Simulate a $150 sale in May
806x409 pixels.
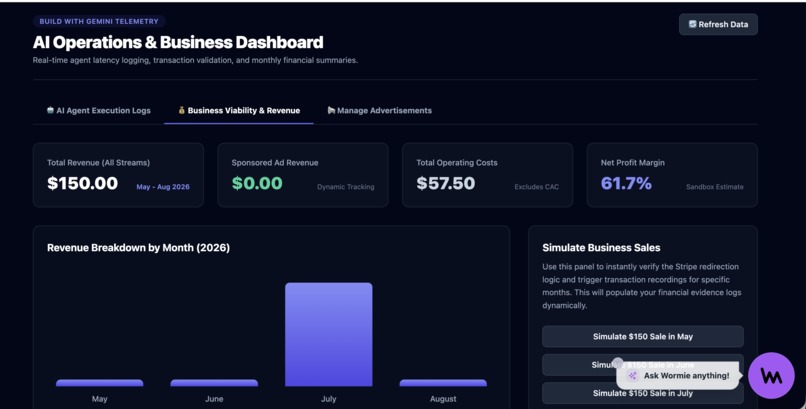[643, 337]
